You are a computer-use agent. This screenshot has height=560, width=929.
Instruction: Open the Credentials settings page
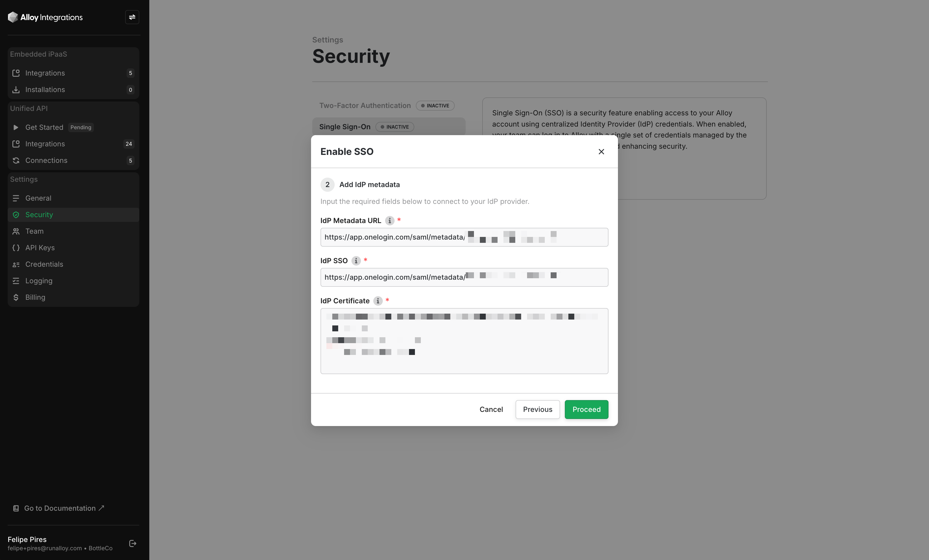click(44, 264)
